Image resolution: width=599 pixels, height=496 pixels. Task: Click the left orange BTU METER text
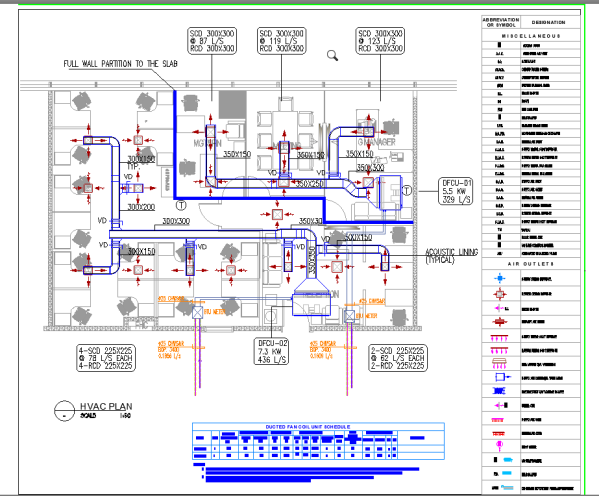point(215,312)
